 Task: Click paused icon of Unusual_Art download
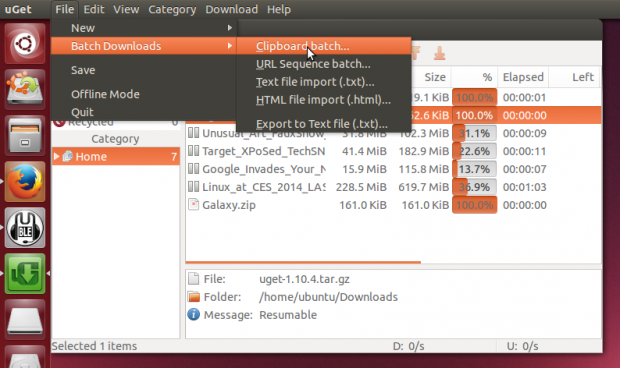click(193, 132)
